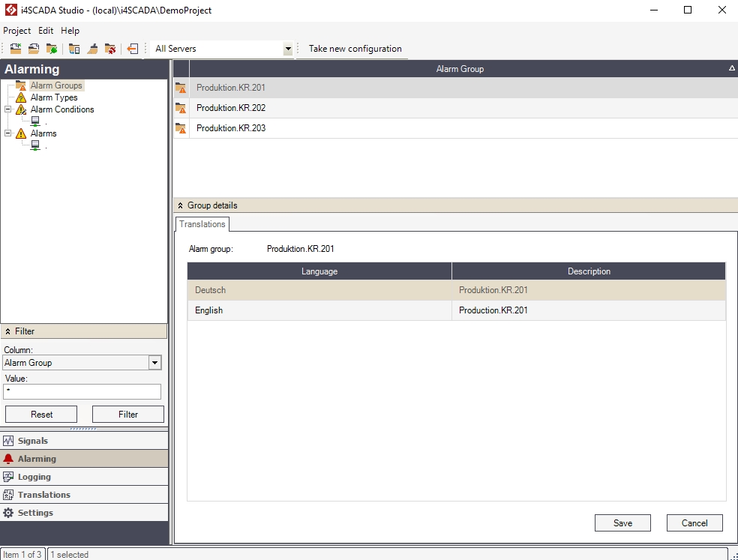Select Alarm Types in the tree
Viewport: 738px width, 560px height.
54,97
